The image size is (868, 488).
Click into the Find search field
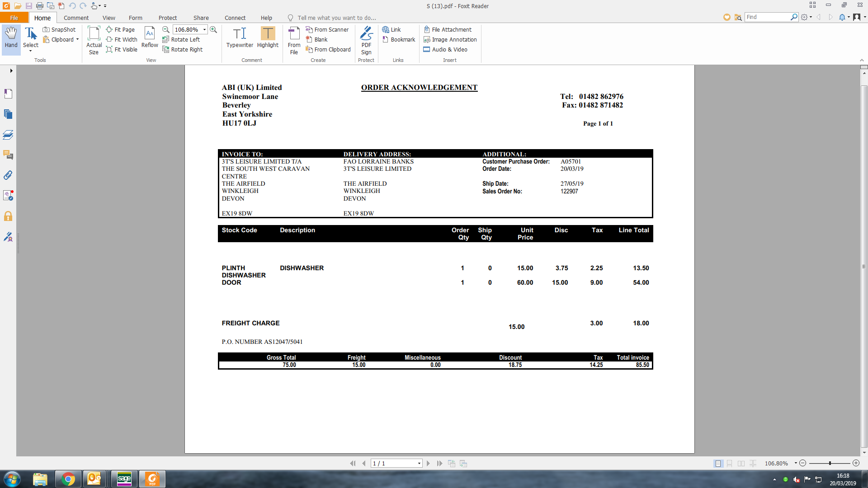767,17
